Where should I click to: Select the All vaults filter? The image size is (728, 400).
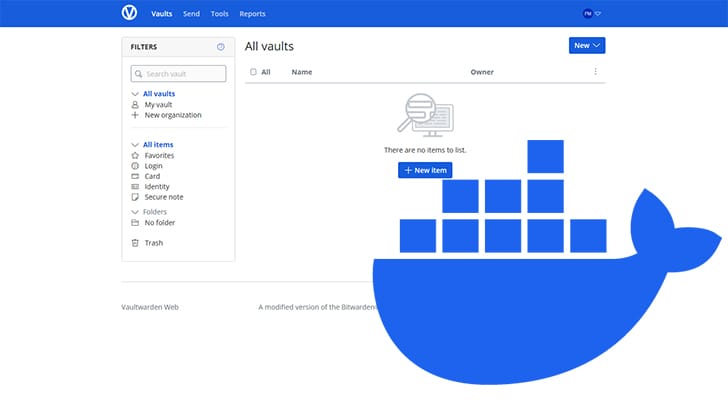click(159, 94)
